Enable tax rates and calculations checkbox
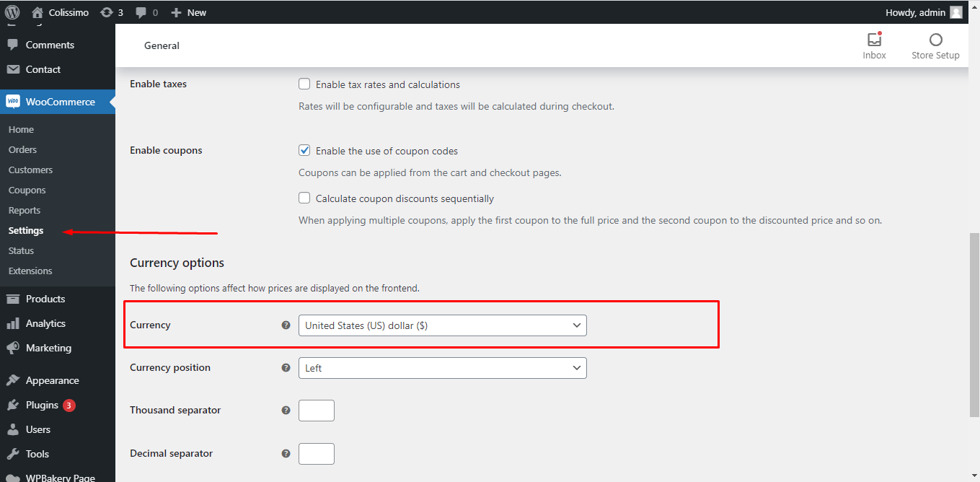The height and width of the screenshot is (482, 980). click(x=304, y=84)
